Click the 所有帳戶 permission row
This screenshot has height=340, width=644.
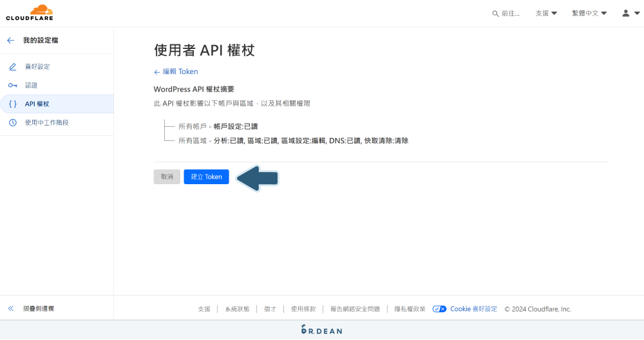(x=218, y=126)
